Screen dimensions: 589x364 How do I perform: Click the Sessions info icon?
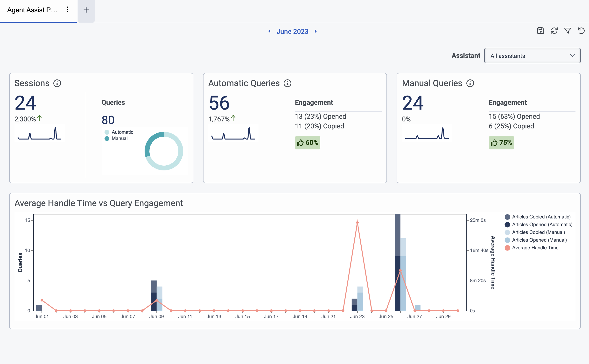pyautogui.click(x=57, y=83)
